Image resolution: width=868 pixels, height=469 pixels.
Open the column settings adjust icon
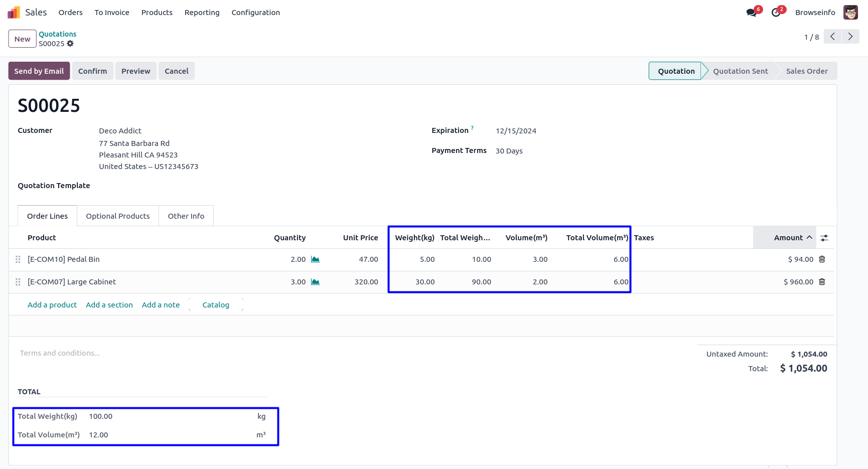click(x=824, y=238)
